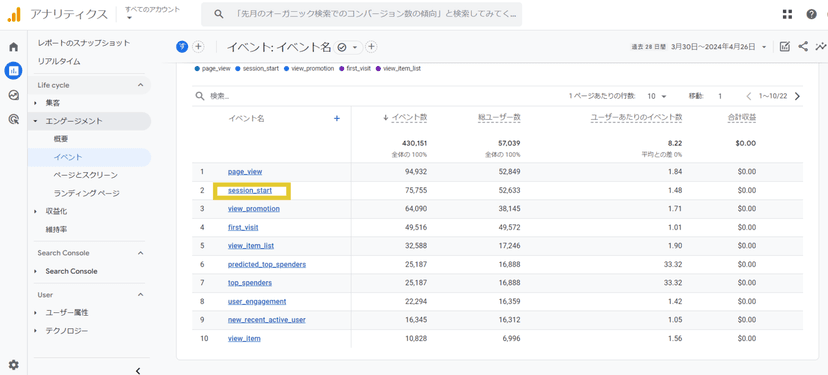Open the first_visit event link
Screen dimensions: 828x375
pos(243,227)
